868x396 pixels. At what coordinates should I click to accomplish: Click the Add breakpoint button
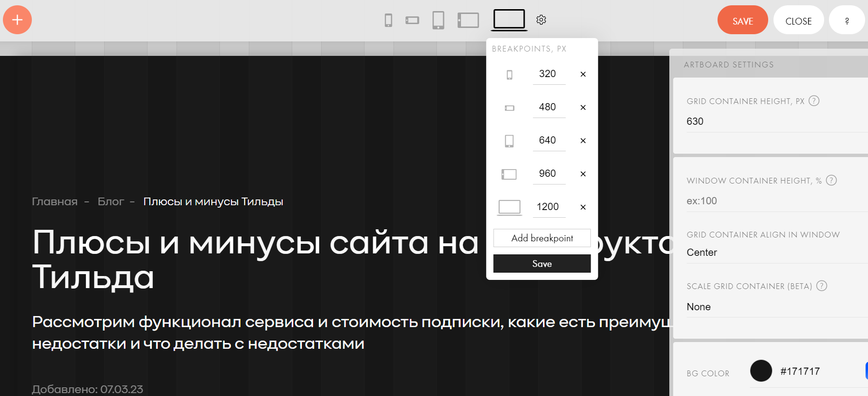coord(542,238)
